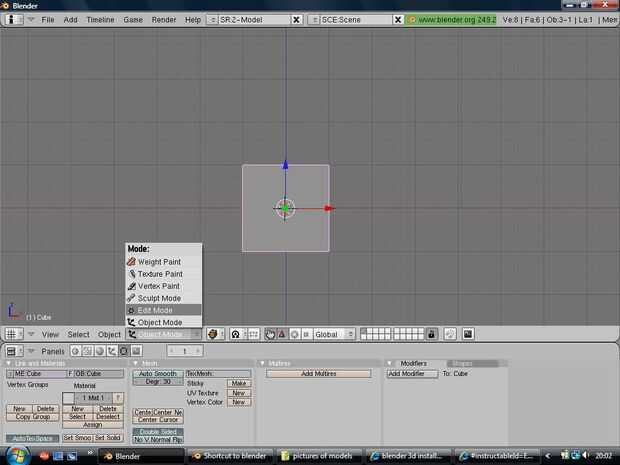Open the object Mode dropdown in header

(x=163, y=334)
